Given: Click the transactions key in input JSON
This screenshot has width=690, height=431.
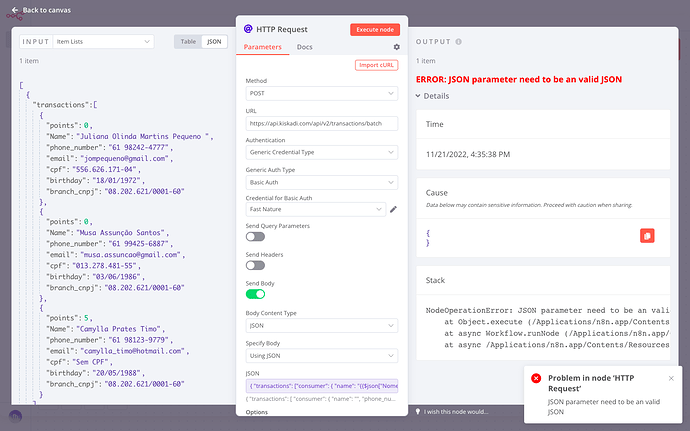Looking at the screenshot, I should pos(61,105).
